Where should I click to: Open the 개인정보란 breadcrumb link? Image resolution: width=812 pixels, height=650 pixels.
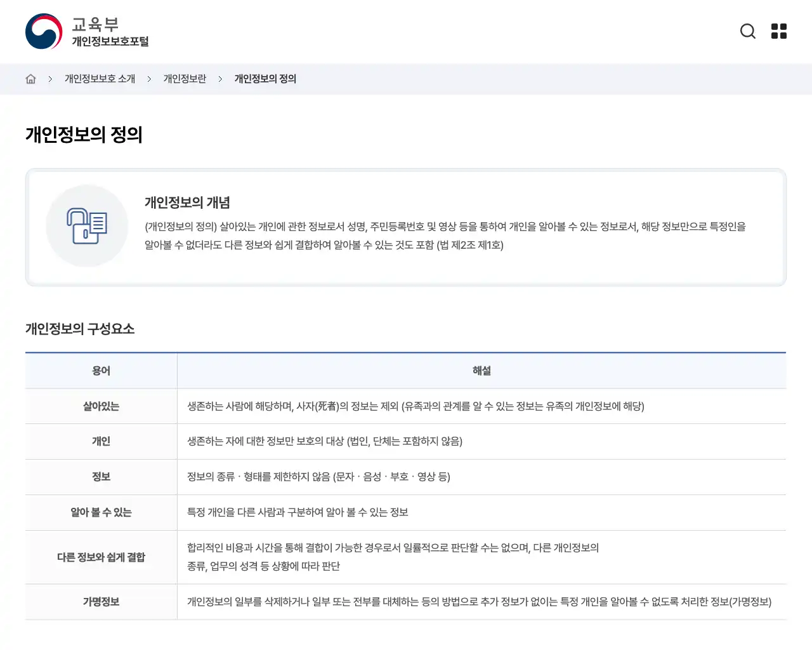pyautogui.click(x=185, y=79)
